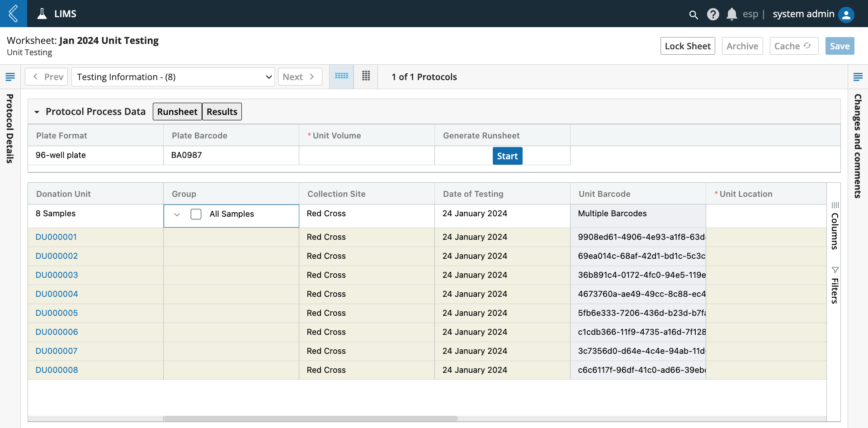Open the Columns side panel

pos(835,225)
